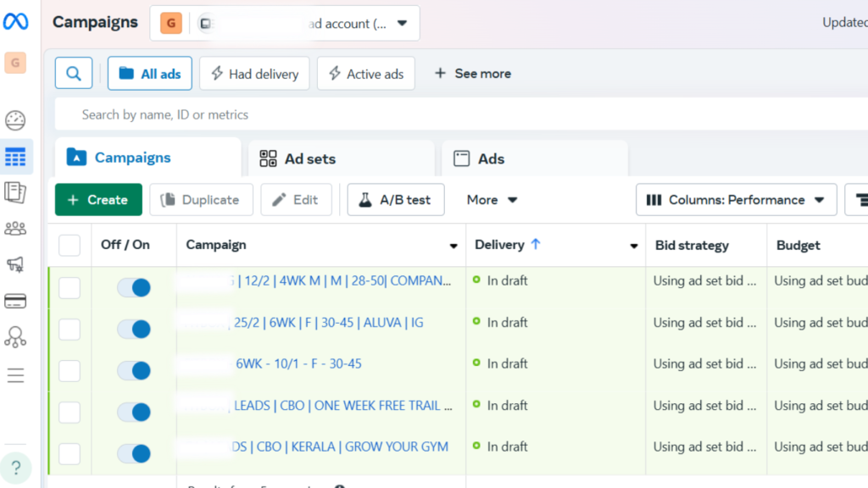Tick checkbox for GROW YOUR GYM campaign
The image size is (868, 488).
(x=70, y=454)
